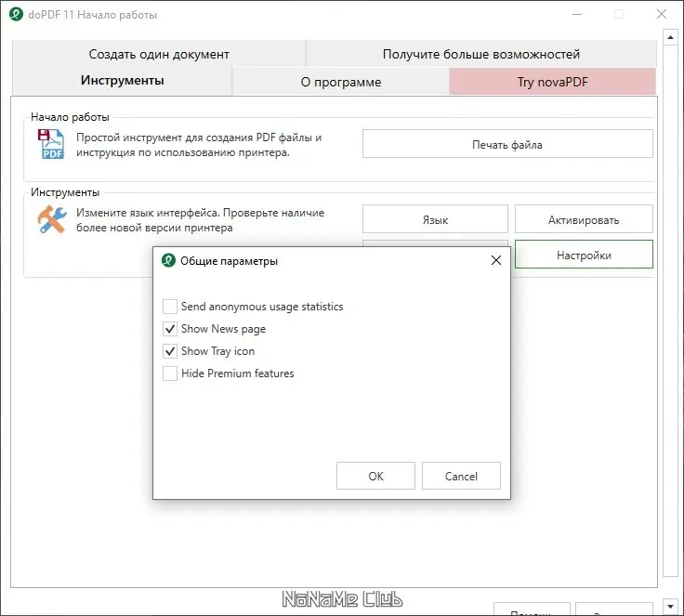Click Простой инструмент для создания PDF text
Image resolution: width=684 pixels, height=616 pixels.
(199, 145)
